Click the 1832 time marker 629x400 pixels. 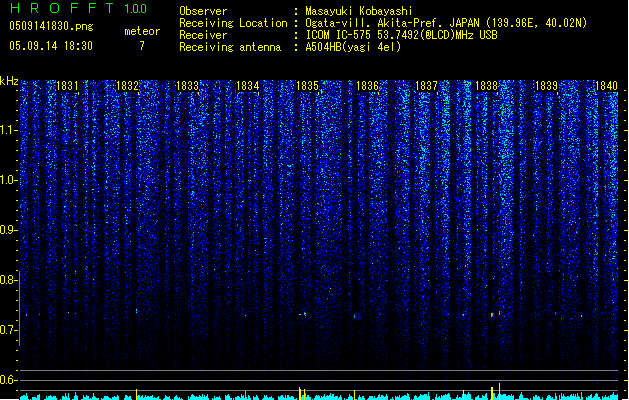(127, 86)
